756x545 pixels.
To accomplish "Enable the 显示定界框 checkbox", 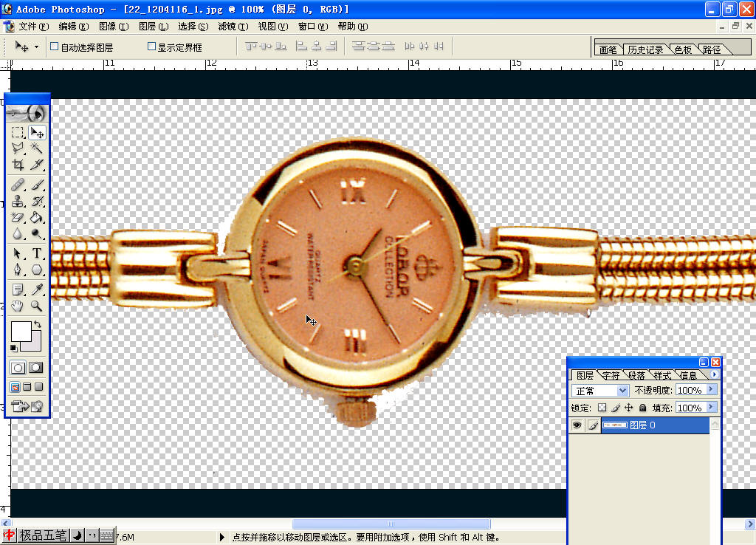I will [x=151, y=47].
